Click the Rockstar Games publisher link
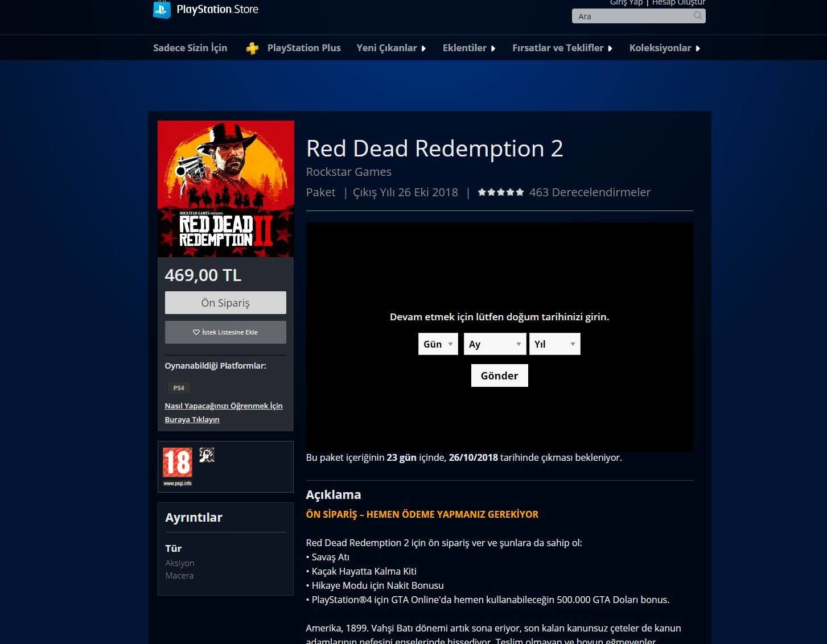 coord(348,172)
